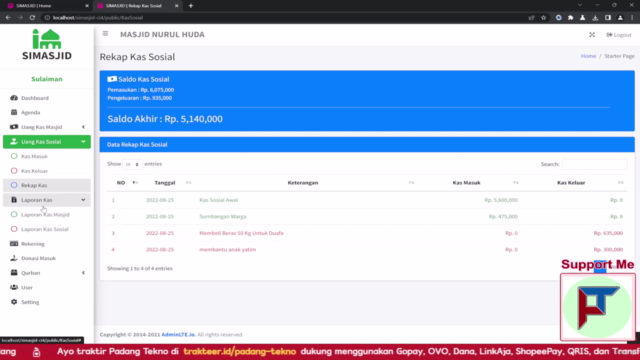640x360 pixels.
Task: Click the Laporan Kas document icon
Action: [14, 200]
